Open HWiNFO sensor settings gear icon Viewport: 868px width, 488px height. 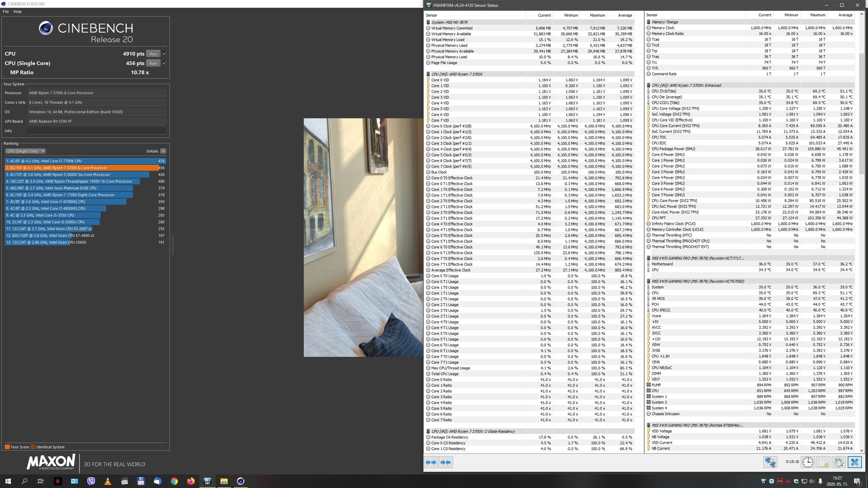(838, 462)
